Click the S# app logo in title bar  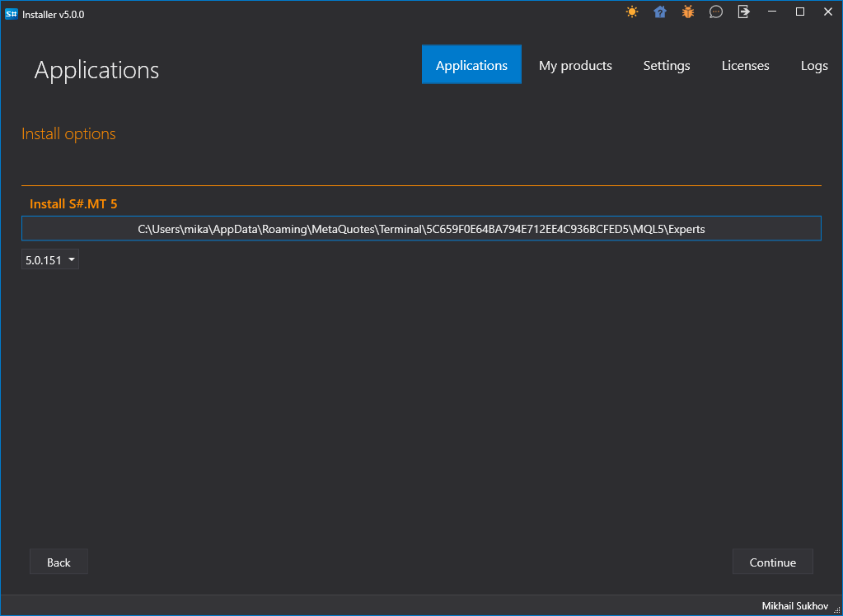tap(12, 15)
